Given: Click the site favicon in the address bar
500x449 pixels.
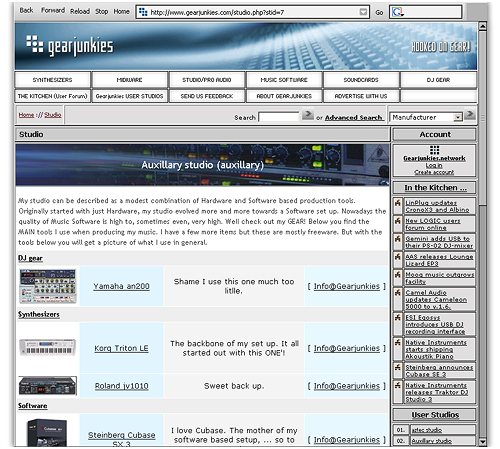Looking at the screenshot, I should [x=143, y=12].
